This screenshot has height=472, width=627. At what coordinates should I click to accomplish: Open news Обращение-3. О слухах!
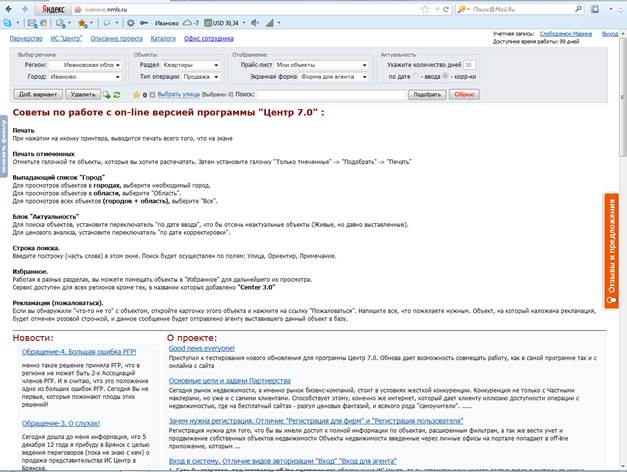click(x=61, y=423)
